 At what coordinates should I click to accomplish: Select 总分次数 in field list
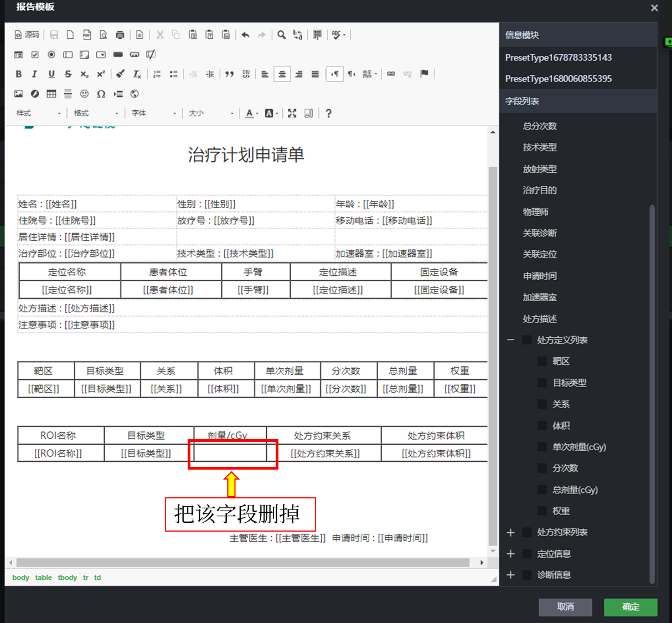pos(540,126)
